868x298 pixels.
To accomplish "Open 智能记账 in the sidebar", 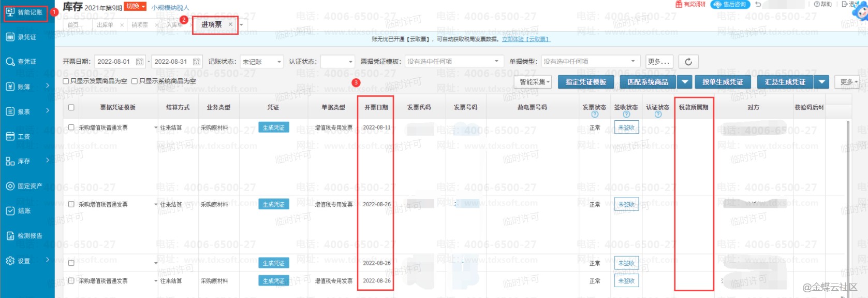I will 25,12.
